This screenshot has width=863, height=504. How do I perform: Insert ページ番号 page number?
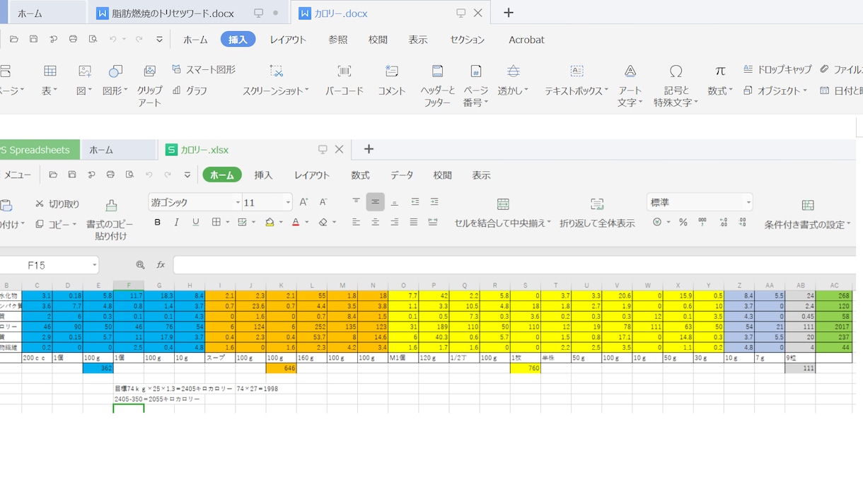476,85
